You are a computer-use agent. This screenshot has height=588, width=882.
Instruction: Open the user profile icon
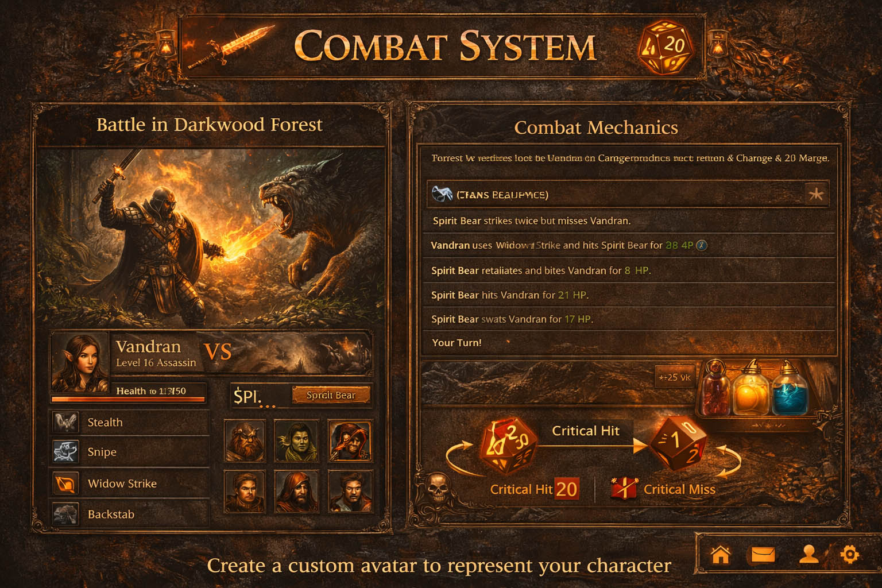point(808,554)
